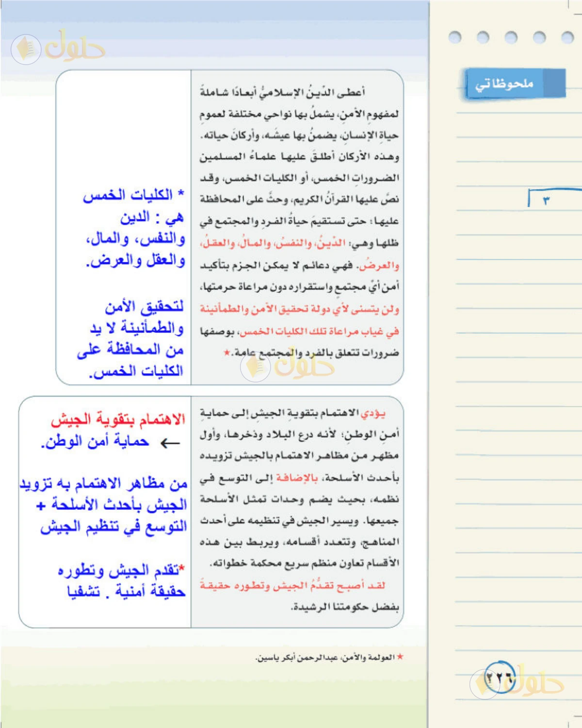The height and width of the screenshot is (728, 582).
Task: Click blue note حقيقة أمنية . تشفيا
Action: [x=126, y=592]
